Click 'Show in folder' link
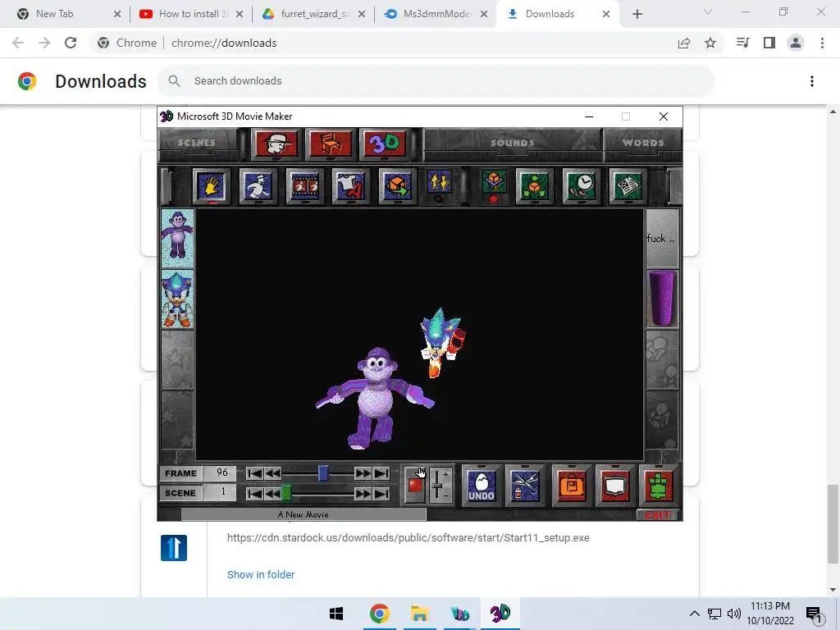This screenshot has height=630, width=840. pos(261,574)
